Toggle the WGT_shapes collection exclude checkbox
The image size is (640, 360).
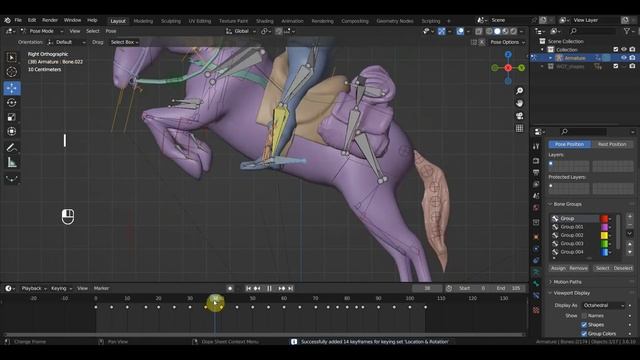click(616, 66)
